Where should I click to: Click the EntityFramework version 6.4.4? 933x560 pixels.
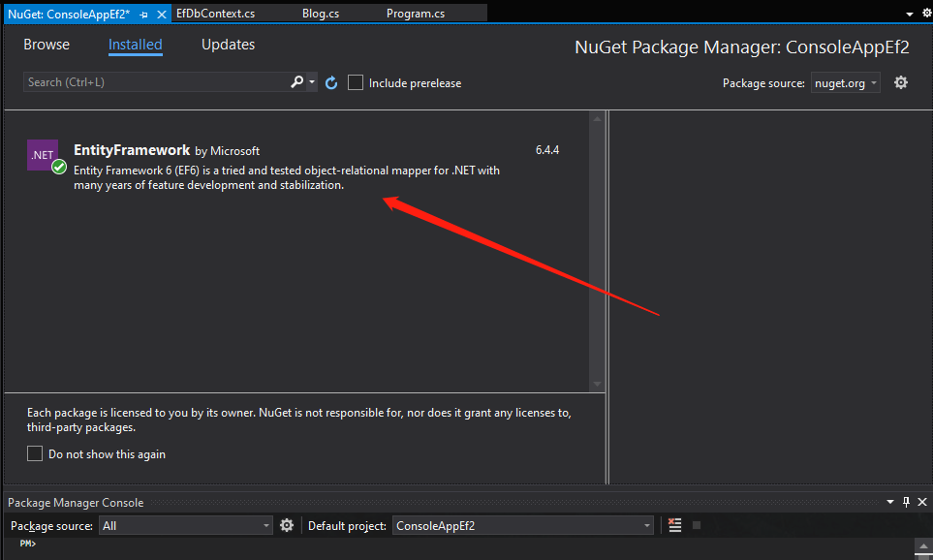point(546,150)
